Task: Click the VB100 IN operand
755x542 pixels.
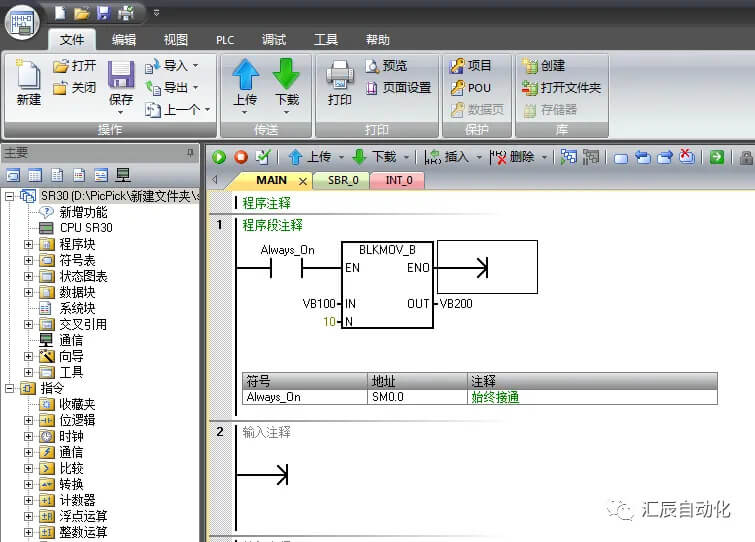Action: tap(319, 304)
